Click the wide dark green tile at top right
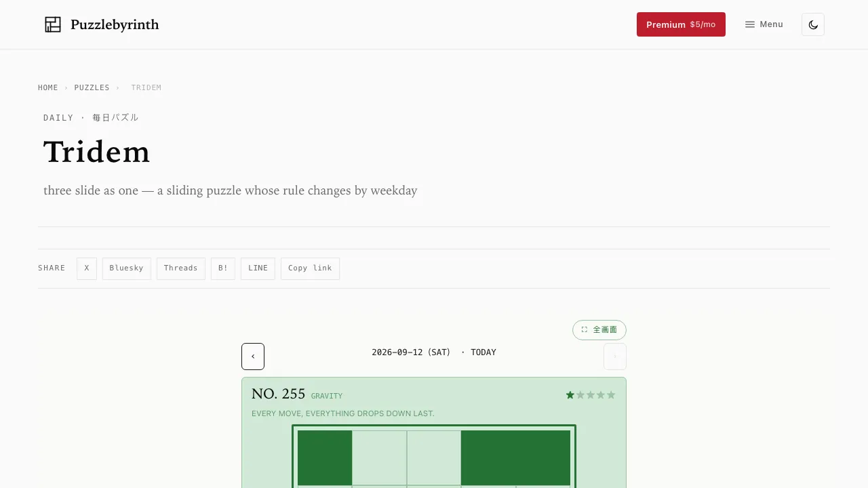Screen dimensions: 868x488 point(515,457)
